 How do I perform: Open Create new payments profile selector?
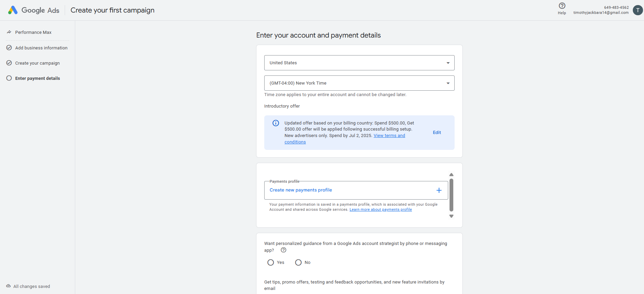pos(352,190)
